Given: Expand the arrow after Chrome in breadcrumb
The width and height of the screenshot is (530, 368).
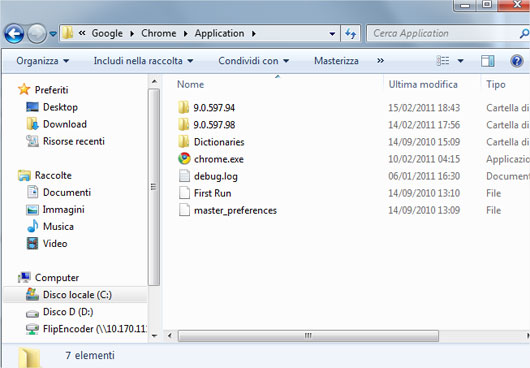Looking at the screenshot, I should [185, 33].
